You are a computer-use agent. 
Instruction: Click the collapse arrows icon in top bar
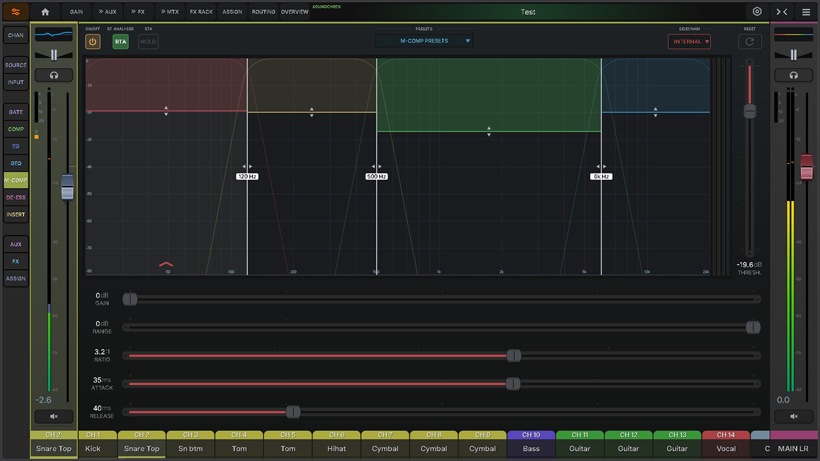[782, 11]
